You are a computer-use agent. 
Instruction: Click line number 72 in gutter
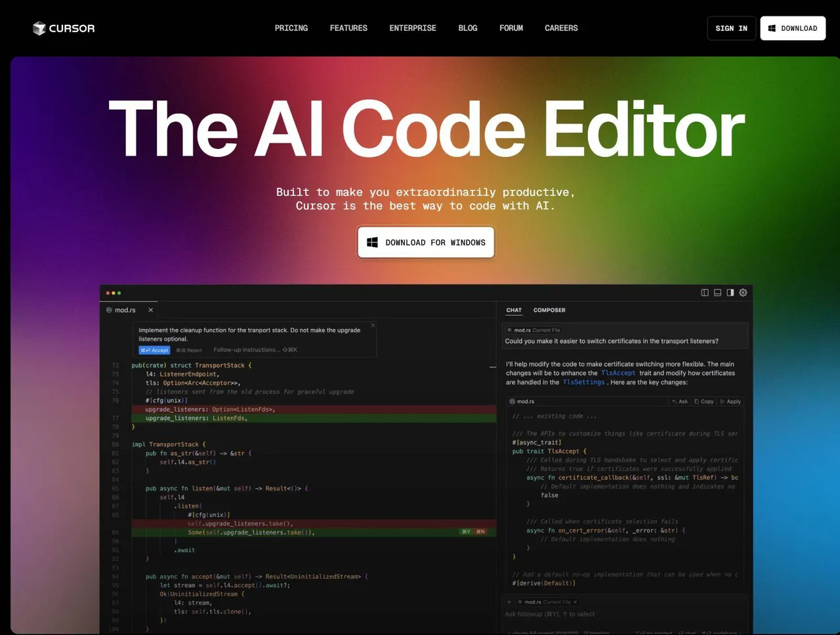click(x=115, y=365)
